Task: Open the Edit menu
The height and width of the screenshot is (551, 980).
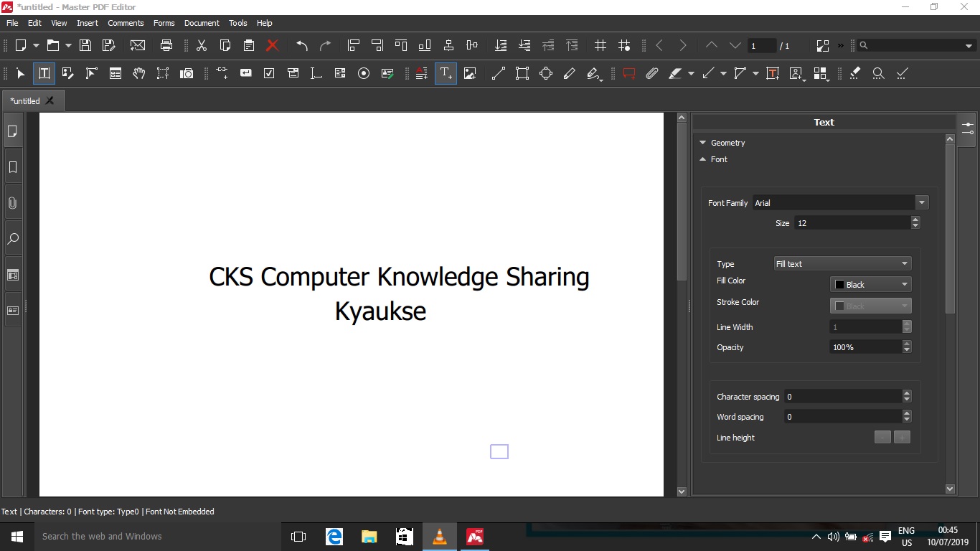Action: coord(35,23)
